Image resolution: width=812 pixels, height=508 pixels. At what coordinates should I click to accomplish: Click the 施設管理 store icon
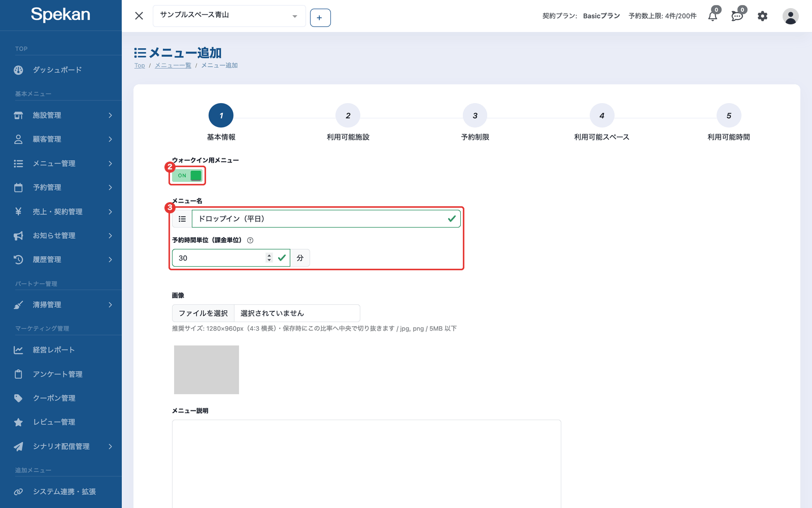(18, 115)
